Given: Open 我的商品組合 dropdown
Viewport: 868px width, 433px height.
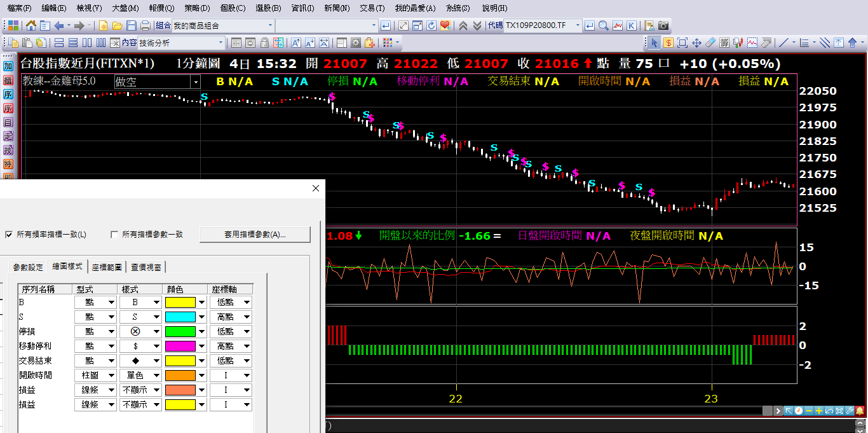Looking at the screenshot, I should click(x=270, y=25).
